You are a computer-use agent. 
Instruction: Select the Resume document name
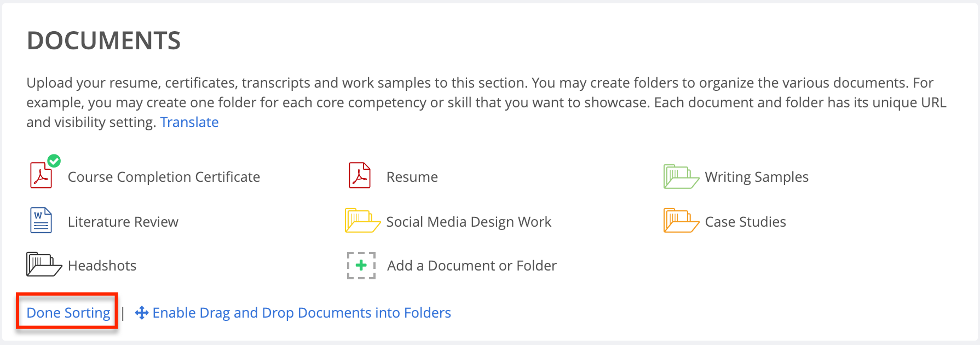[412, 177]
